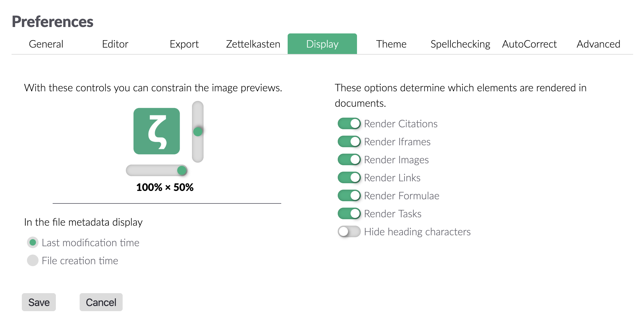The height and width of the screenshot is (333, 644).
Task: Disable Render Tasks
Action: tap(349, 213)
